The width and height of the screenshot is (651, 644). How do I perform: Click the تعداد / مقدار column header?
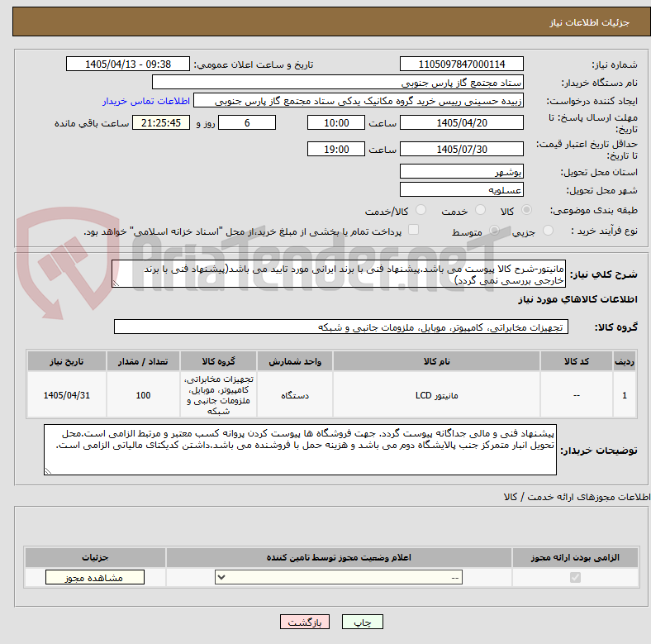tap(143, 361)
